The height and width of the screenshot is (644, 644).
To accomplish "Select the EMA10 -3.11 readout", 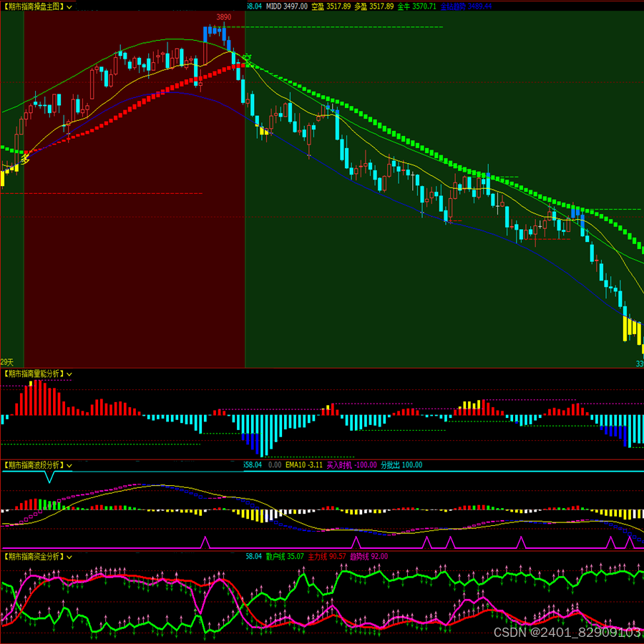I will tap(304, 465).
